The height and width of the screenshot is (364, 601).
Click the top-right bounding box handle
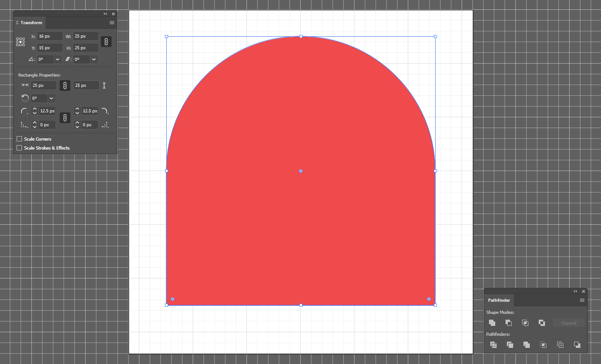[x=435, y=36]
